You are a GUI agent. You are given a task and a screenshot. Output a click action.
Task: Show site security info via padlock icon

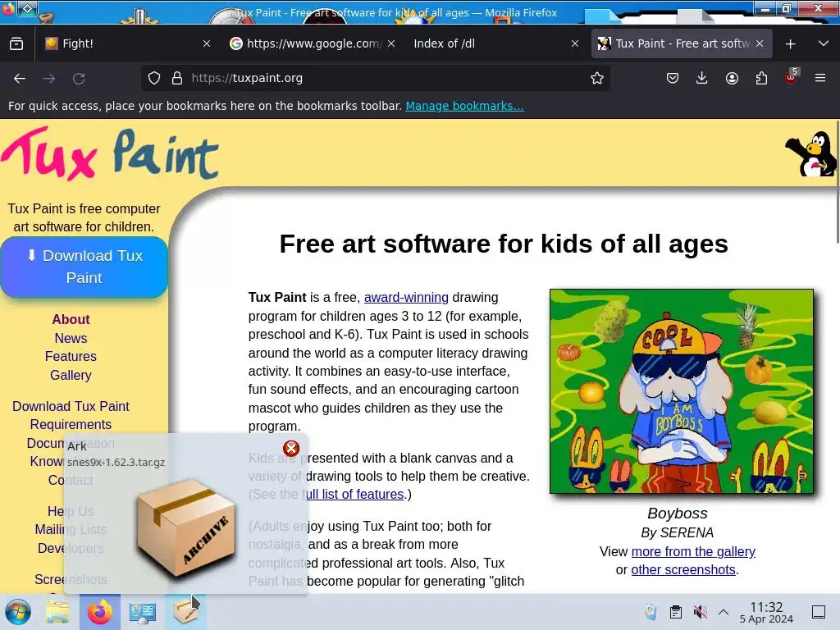tap(177, 78)
